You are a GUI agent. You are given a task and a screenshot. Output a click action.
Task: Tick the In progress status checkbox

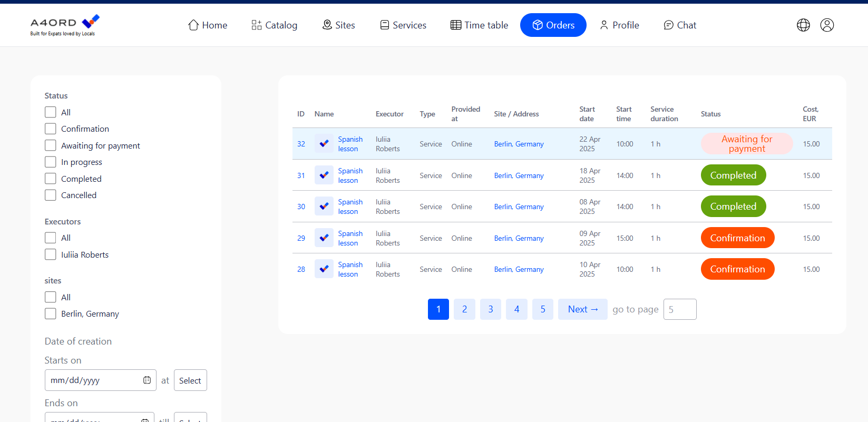pyautogui.click(x=51, y=162)
